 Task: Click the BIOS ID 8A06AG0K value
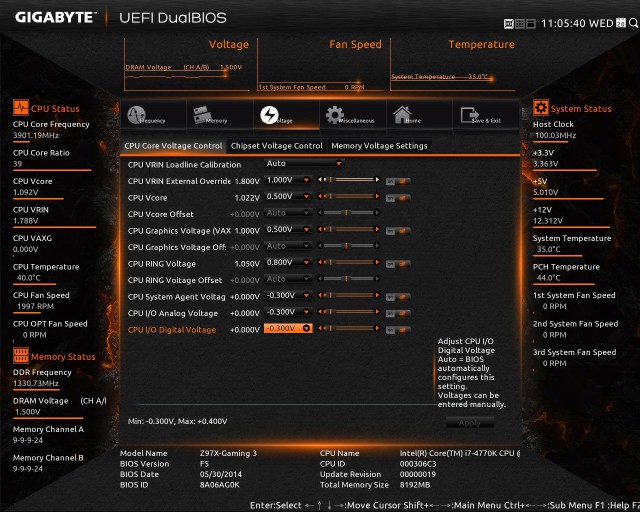point(220,485)
